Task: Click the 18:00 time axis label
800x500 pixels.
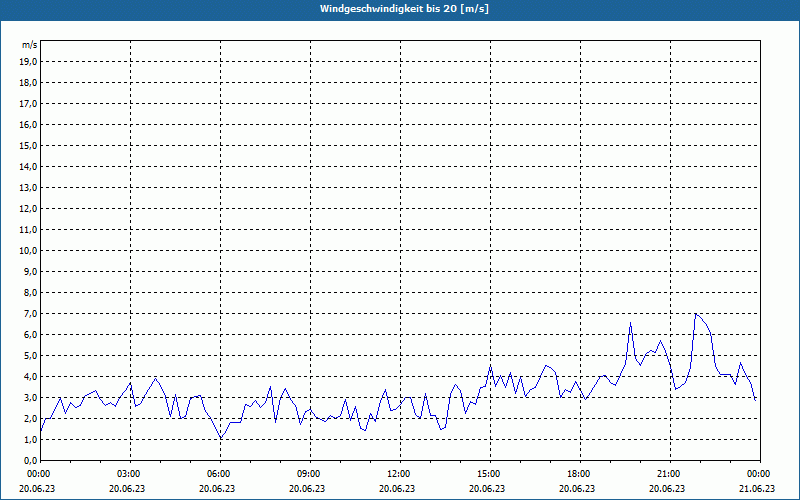Action: click(x=580, y=474)
